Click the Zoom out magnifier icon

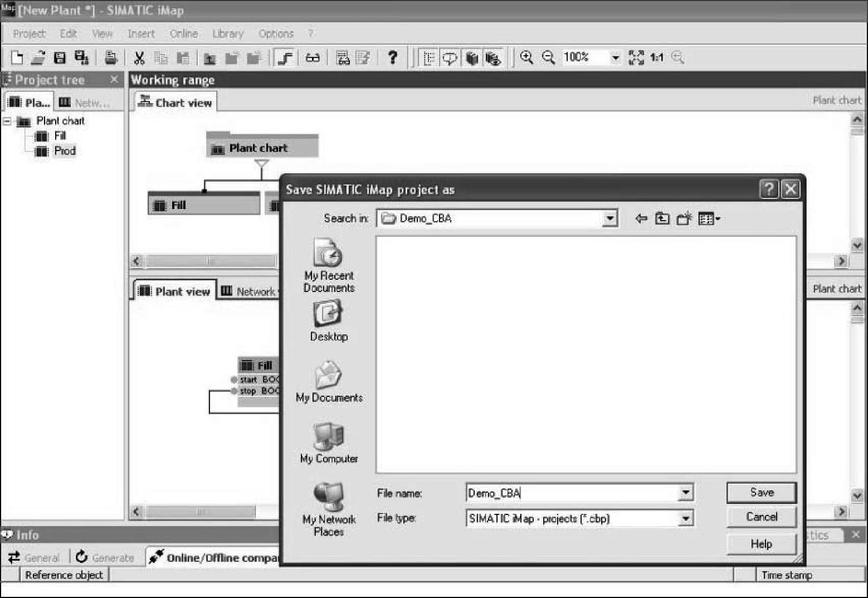click(548, 57)
